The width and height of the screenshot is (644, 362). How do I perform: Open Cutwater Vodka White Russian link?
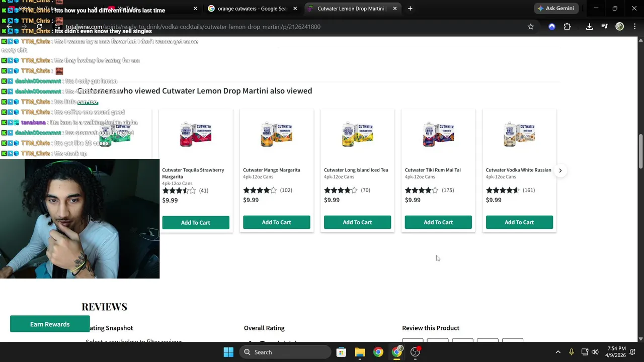(x=518, y=170)
